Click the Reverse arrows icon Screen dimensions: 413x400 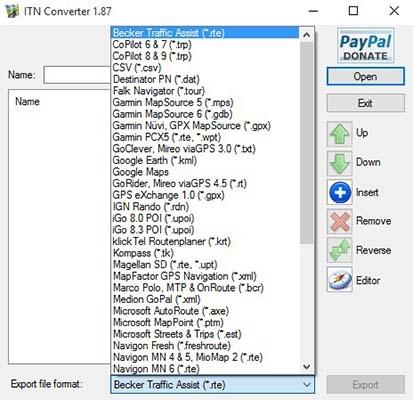[339, 250]
